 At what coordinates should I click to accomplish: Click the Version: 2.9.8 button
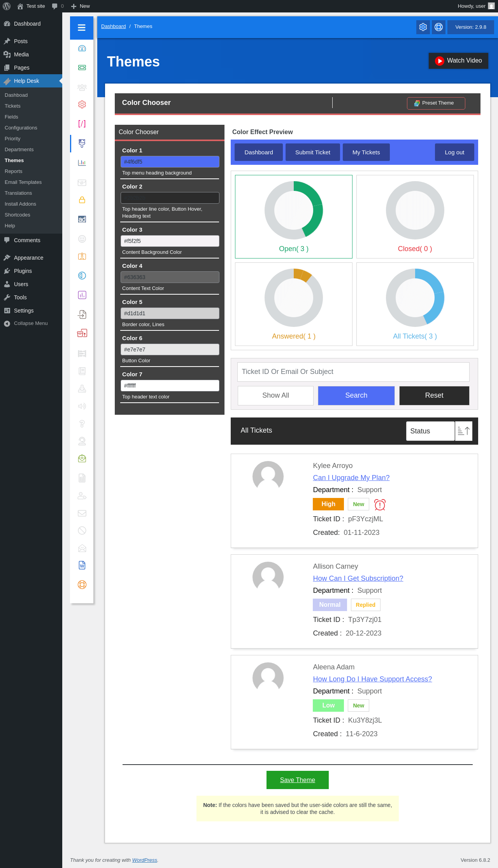click(471, 27)
